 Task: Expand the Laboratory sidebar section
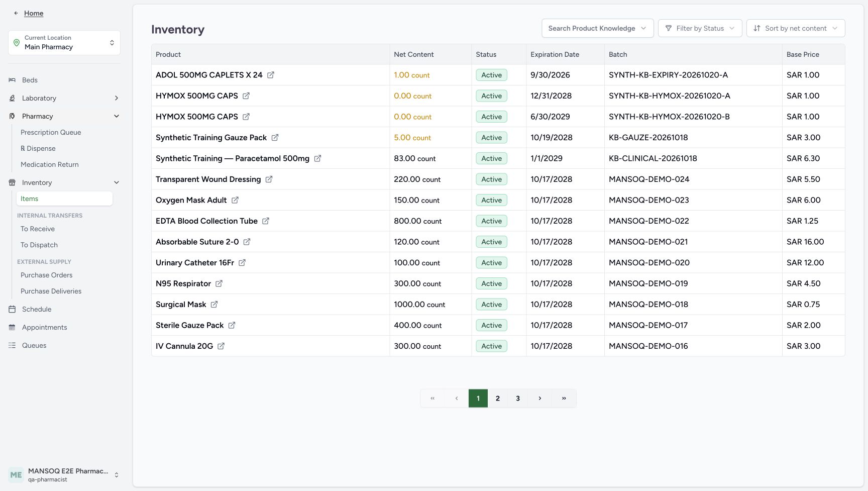click(x=64, y=98)
